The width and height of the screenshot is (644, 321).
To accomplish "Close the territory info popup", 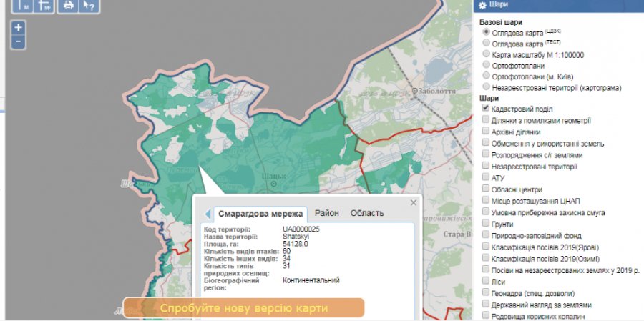I will point(413,202).
